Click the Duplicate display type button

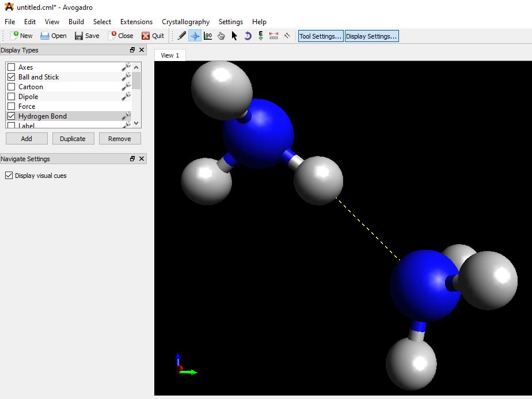(73, 139)
